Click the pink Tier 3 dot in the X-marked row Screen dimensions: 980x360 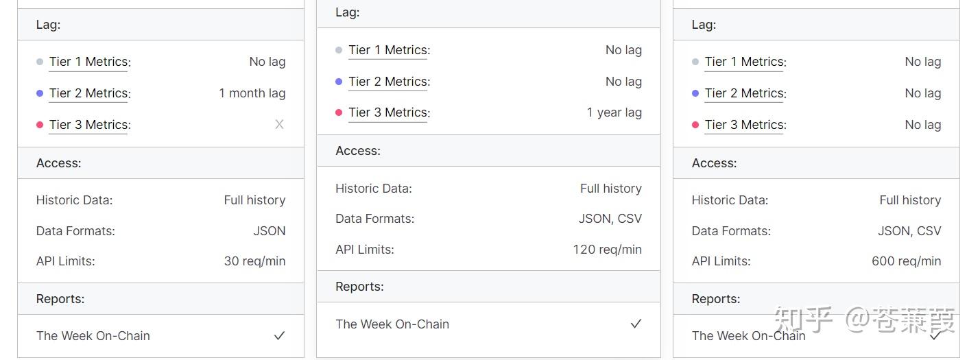pos(40,125)
